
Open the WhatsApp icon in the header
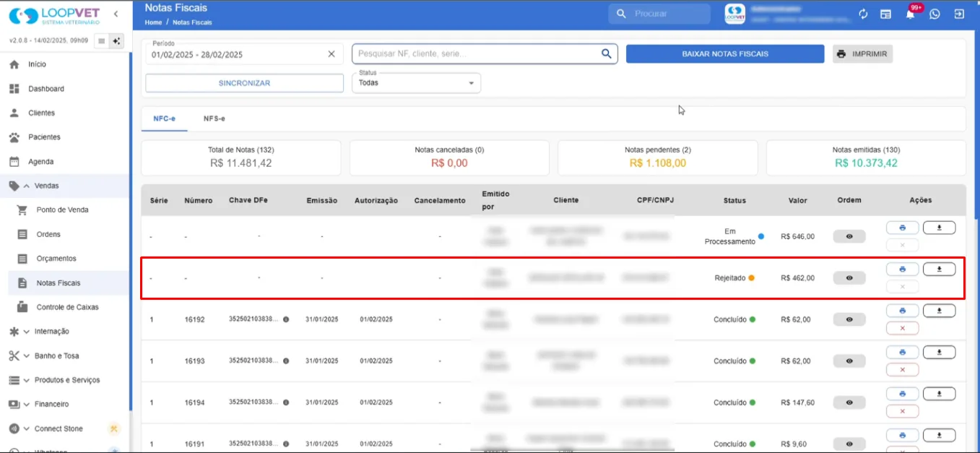pyautogui.click(x=935, y=14)
